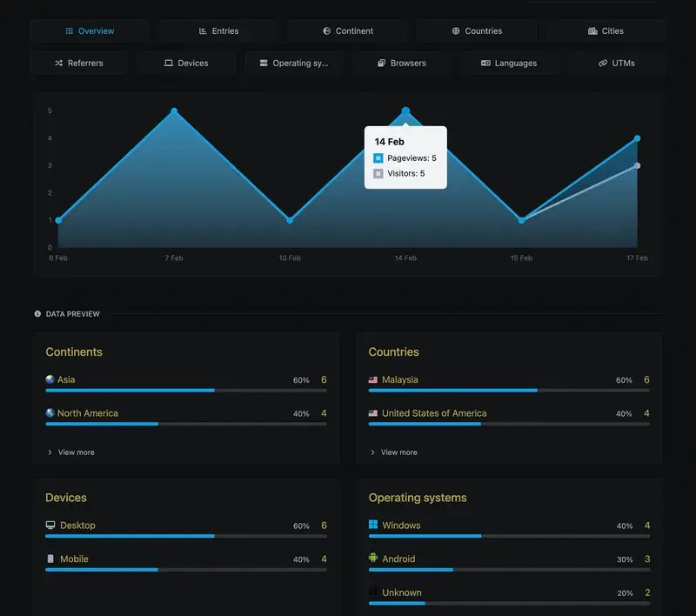Open the Referrers tab
Viewport: 696px width, 616px height.
pos(79,63)
